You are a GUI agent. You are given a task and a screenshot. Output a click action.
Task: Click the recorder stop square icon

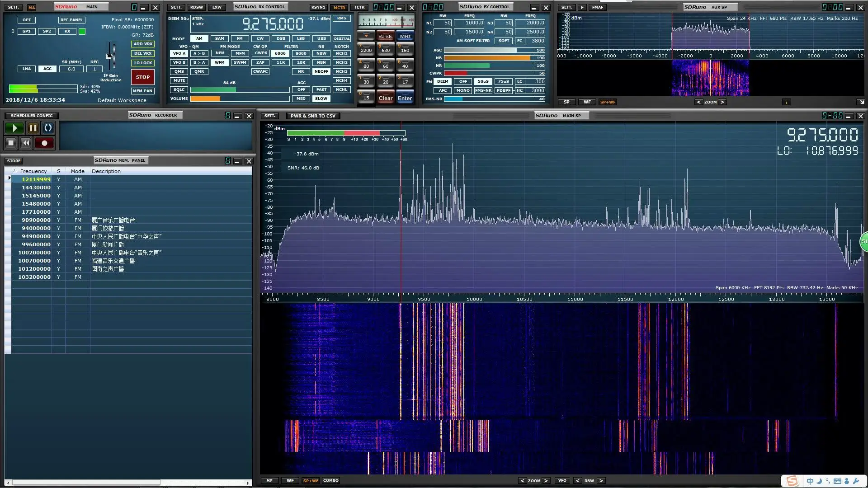coord(11,143)
